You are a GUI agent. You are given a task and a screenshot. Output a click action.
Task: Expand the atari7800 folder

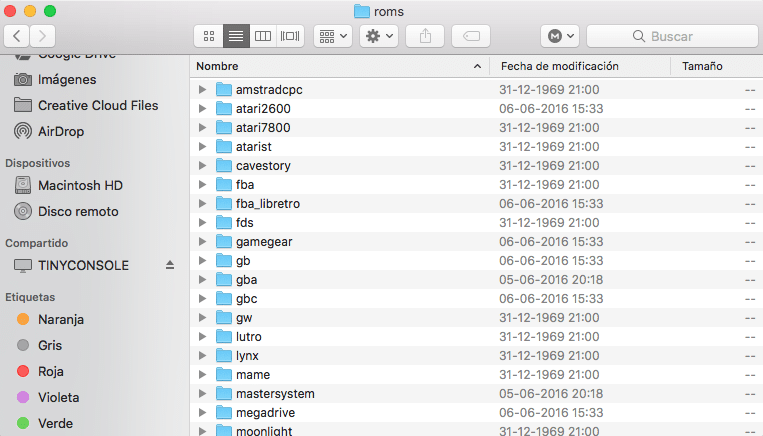point(202,127)
